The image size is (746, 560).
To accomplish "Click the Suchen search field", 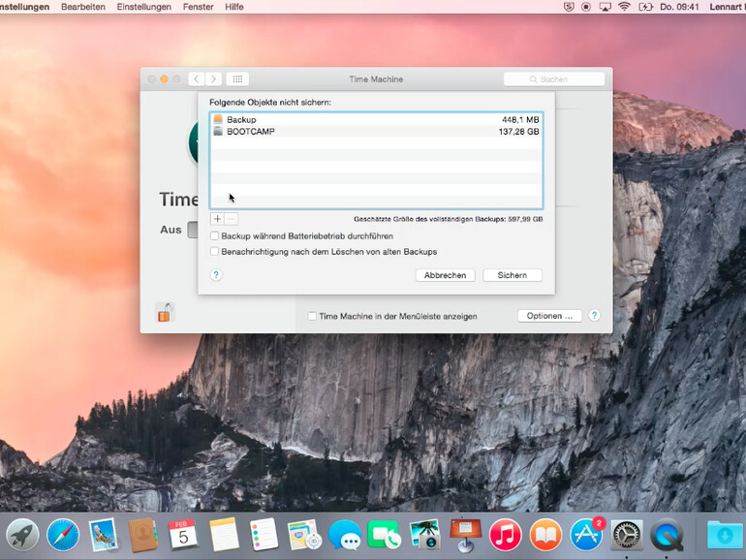I will (554, 79).
